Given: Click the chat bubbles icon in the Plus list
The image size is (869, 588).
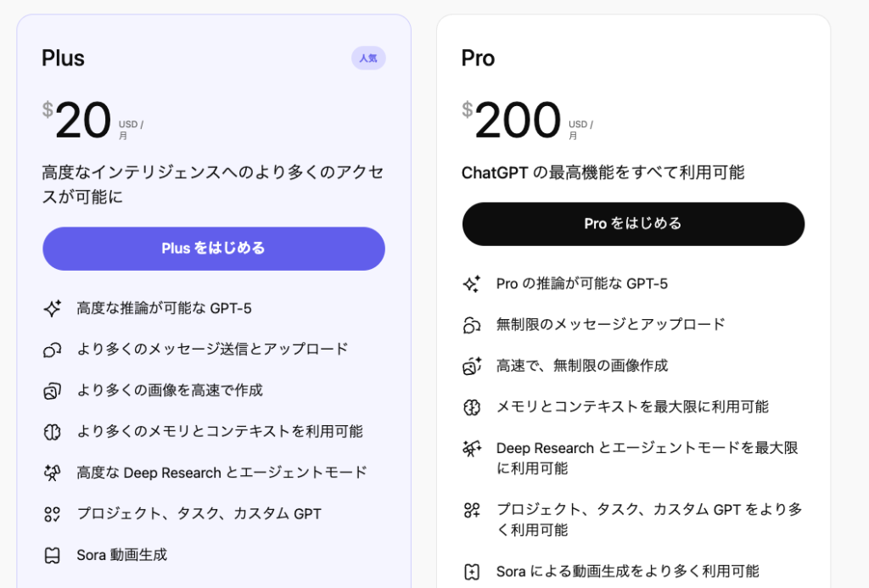Looking at the screenshot, I should coord(53,350).
